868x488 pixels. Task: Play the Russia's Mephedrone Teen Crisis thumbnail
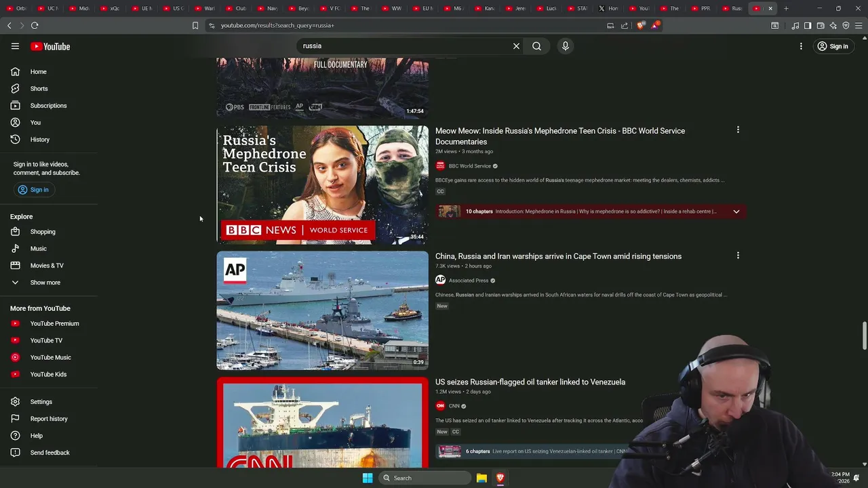322,185
